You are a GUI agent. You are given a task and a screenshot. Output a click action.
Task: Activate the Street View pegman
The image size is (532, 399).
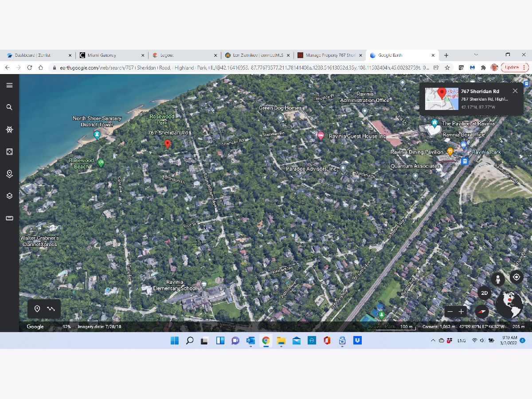(498, 279)
